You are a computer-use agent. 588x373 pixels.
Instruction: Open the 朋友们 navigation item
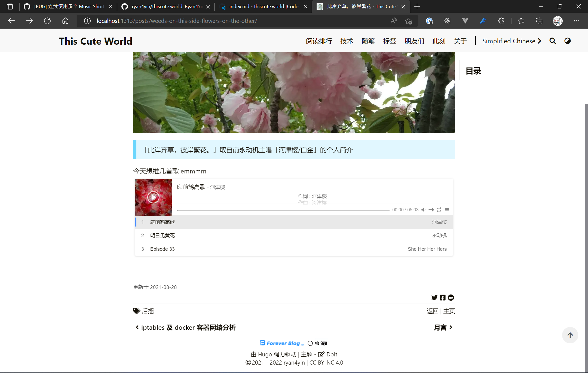point(414,41)
